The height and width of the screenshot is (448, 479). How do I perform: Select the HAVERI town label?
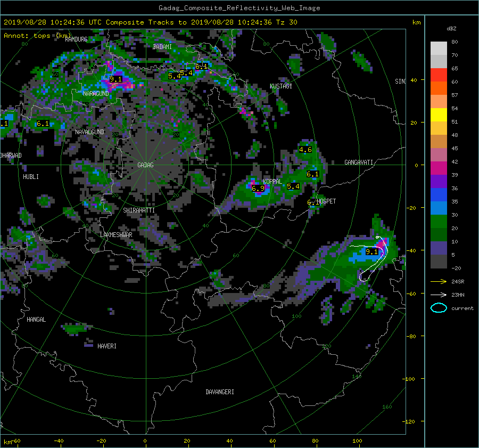(107, 346)
